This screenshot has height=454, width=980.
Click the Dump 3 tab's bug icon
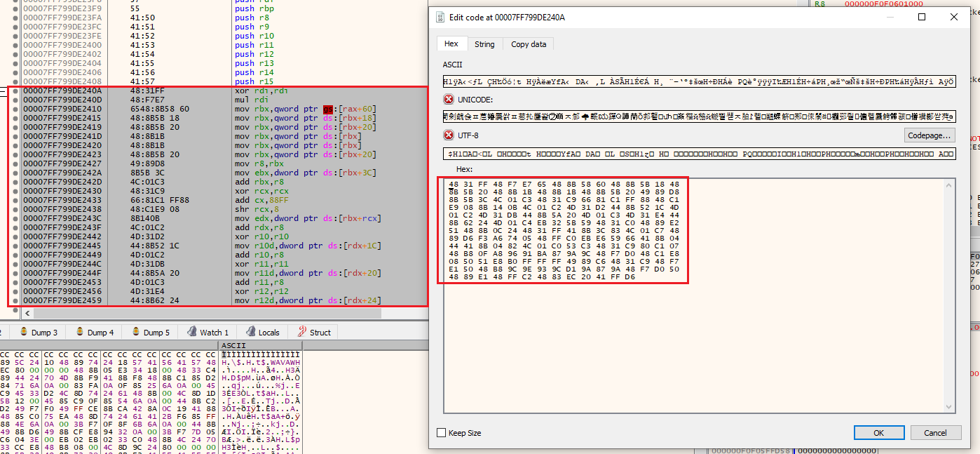(x=24, y=332)
